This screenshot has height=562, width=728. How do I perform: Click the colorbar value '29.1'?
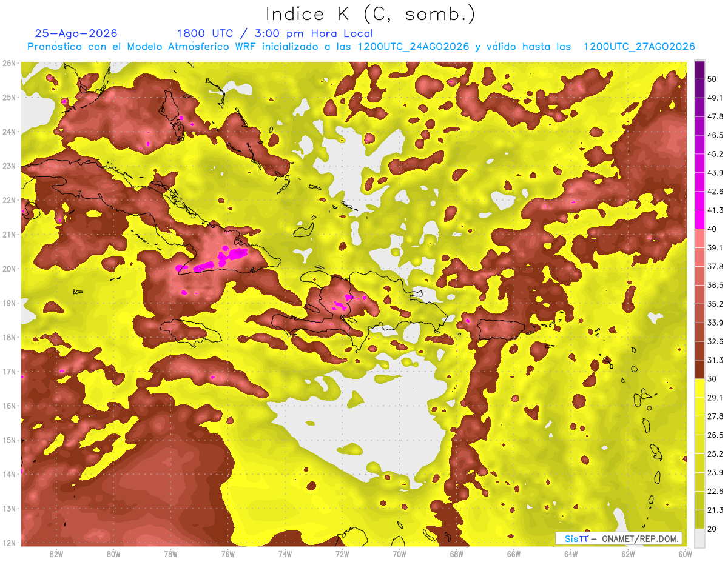click(716, 398)
